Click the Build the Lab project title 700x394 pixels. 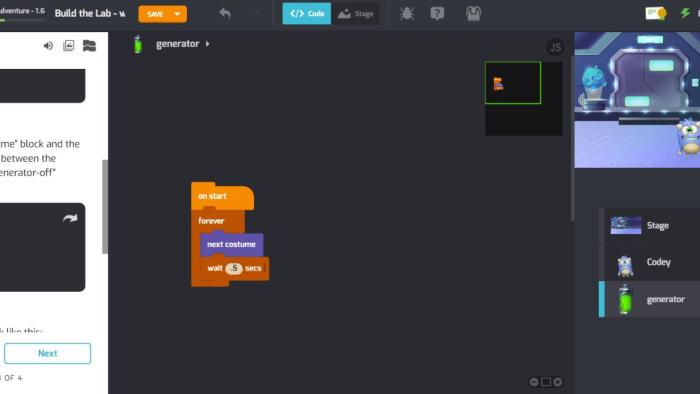tap(89, 13)
